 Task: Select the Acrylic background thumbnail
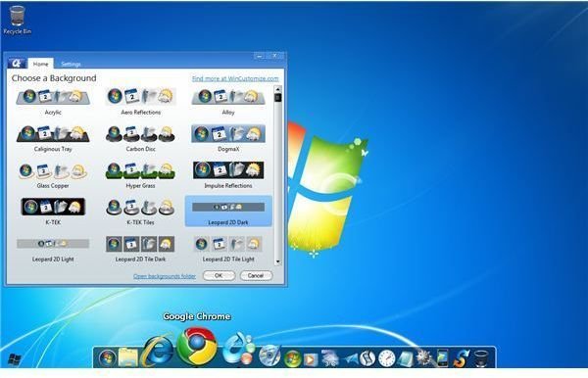[x=53, y=102]
